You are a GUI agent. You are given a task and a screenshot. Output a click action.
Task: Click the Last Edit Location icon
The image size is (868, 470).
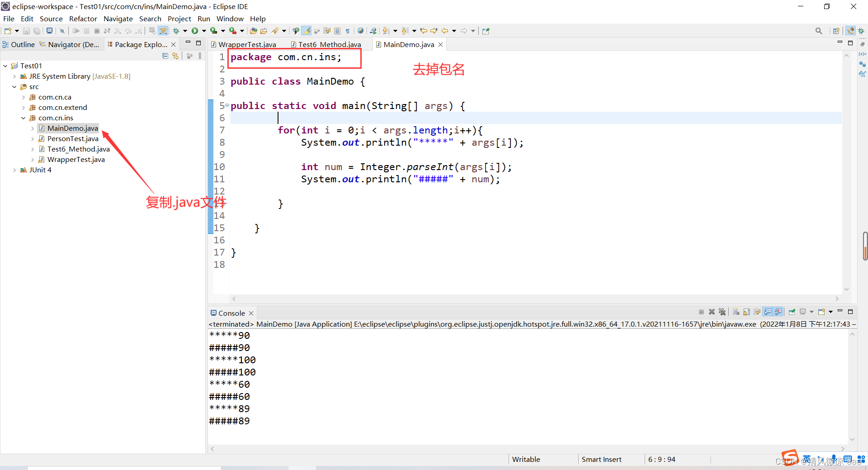click(424, 31)
